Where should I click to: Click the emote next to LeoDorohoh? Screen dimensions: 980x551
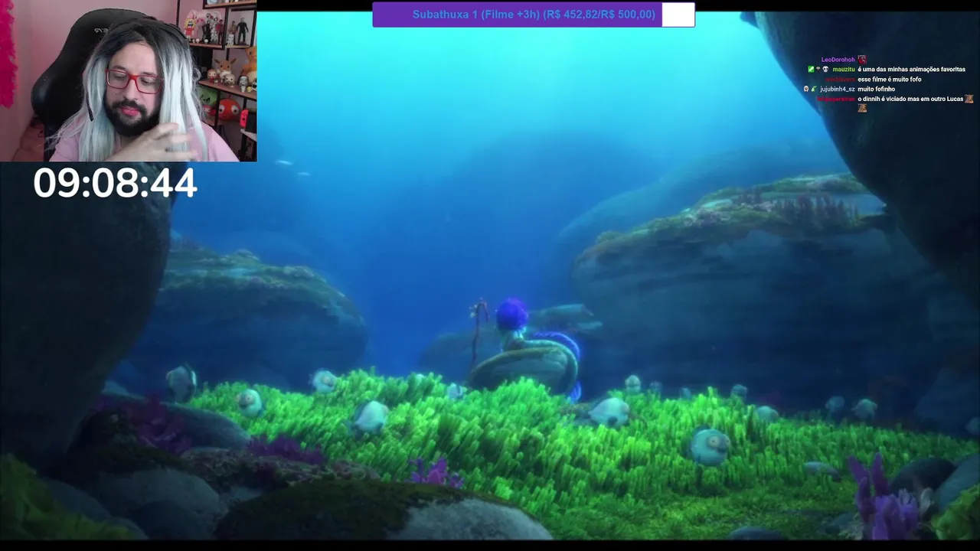pyautogui.click(x=862, y=59)
